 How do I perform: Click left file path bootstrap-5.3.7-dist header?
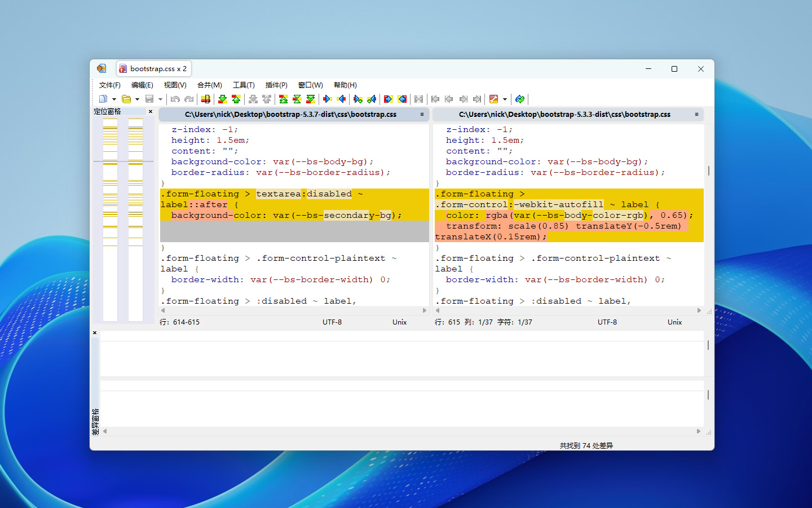(x=290, y=115)
